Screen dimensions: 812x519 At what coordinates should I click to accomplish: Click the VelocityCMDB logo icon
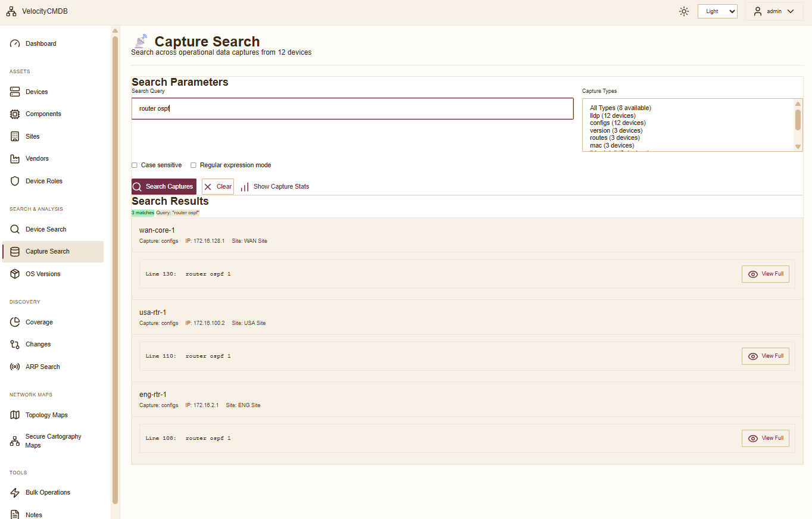(x=11, y=11)
